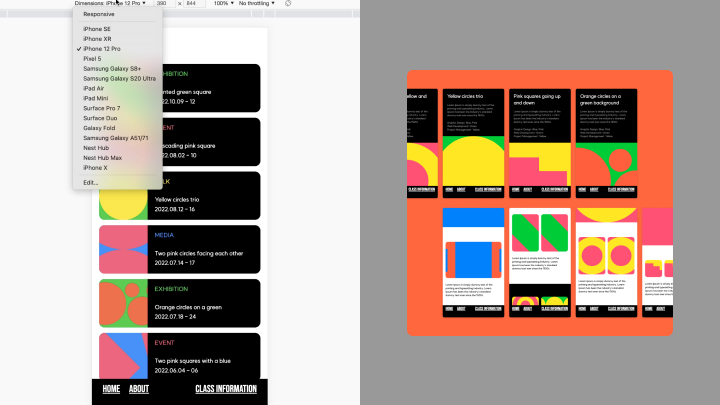This screenshot has height=405, width=720.
Task: Open the No throttling dropdown
Action: [257, 3]
